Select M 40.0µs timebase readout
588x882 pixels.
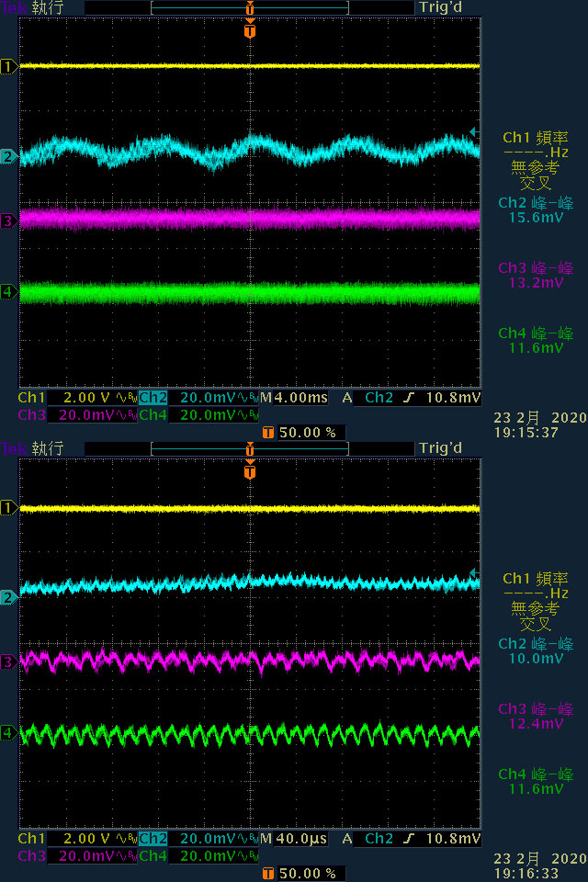[294, 839]
